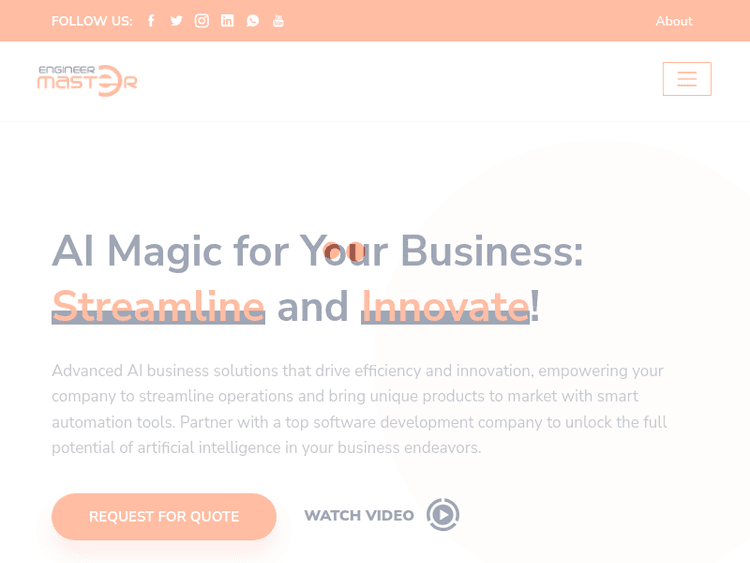Click the 'AI Magic for Your Business' heading
The width and height of the screenshot is (750, 563).
point(318,252)
